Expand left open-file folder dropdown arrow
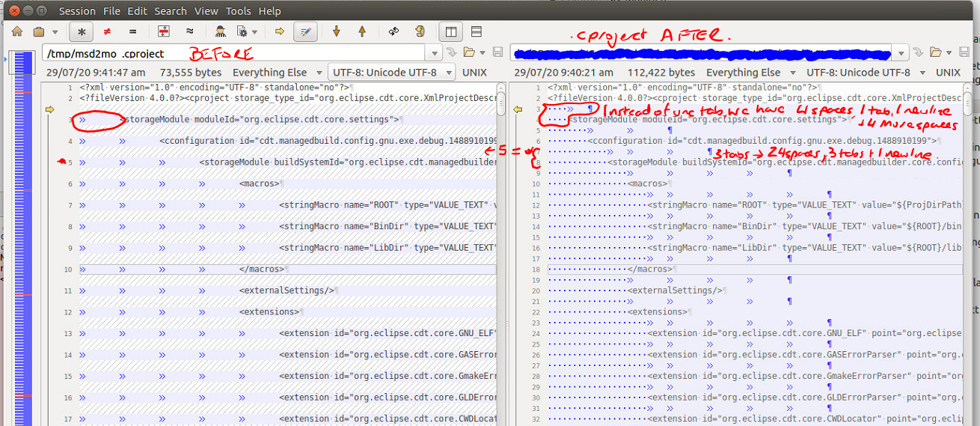 coord(482,52)
